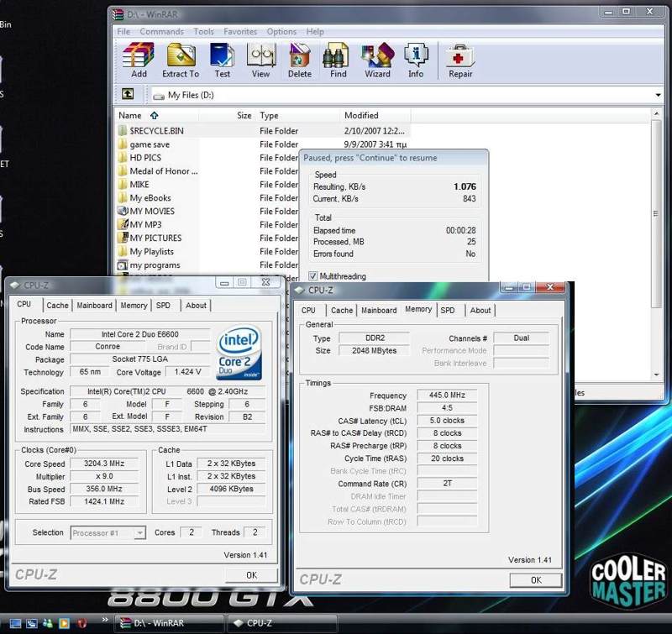Select the MY PICTURES folder icon
The width and height of the screenshot is (672, 634).
pyautogui.click(x=123, y=238)
